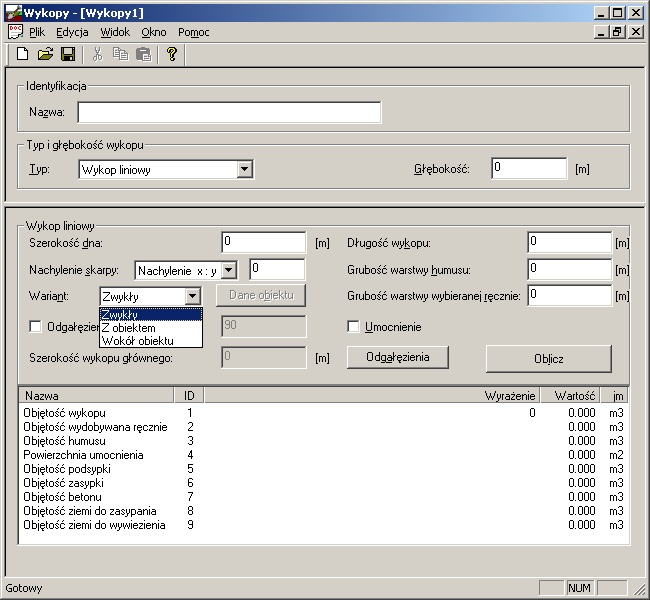Click the New document toolbar icon
Screen dimensions: 650x600
[x=22, y=54]
